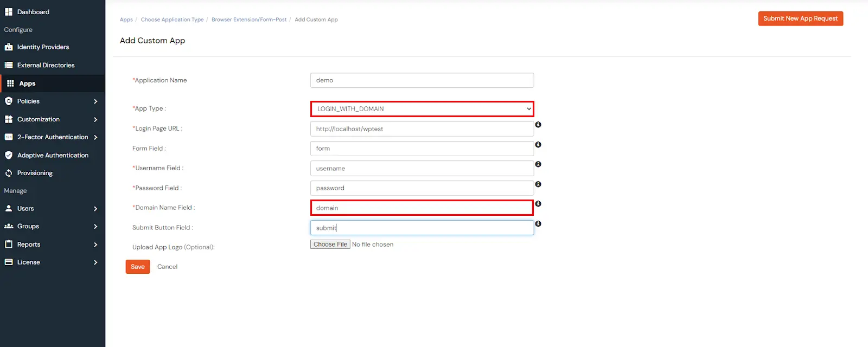This screenshot has width=868, height=347.
Task: Click info icon beside Domain Name Field
Action: click(538, 204)
